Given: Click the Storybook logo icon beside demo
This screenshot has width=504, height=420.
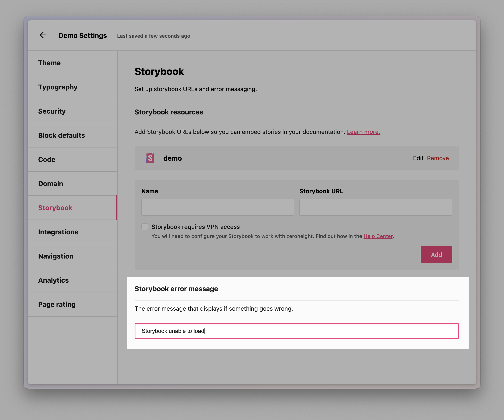Looking at the screenshot, I should coord(150,158).
